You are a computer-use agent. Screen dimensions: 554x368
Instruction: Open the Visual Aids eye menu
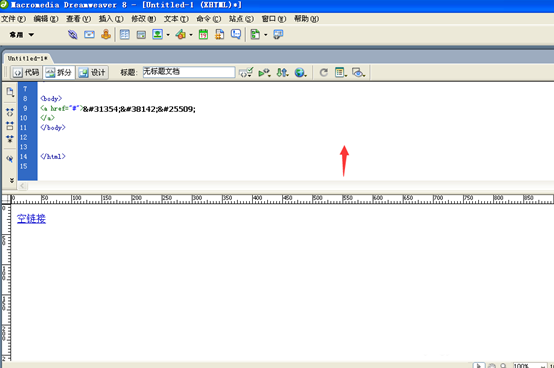358,72
